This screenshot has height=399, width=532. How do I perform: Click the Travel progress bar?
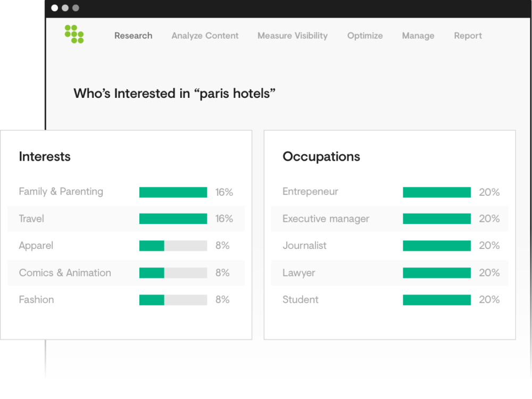pos(173,219)
